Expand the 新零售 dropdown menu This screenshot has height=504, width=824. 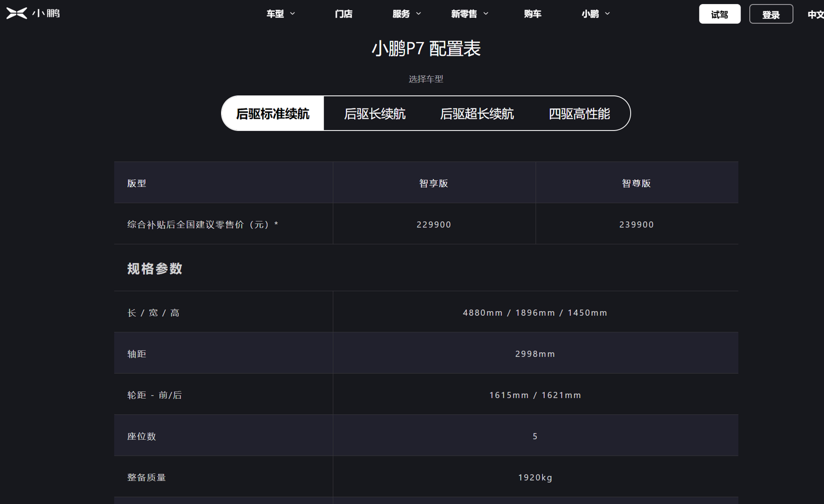coord(469,14)
